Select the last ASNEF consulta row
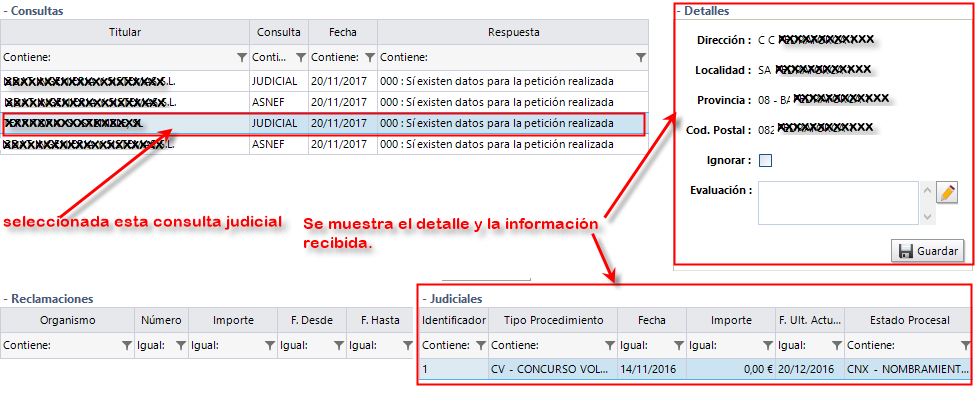Image resolution: width=978 pixels, height=393 pixels. pyautogui.click(x=324, y=145)
